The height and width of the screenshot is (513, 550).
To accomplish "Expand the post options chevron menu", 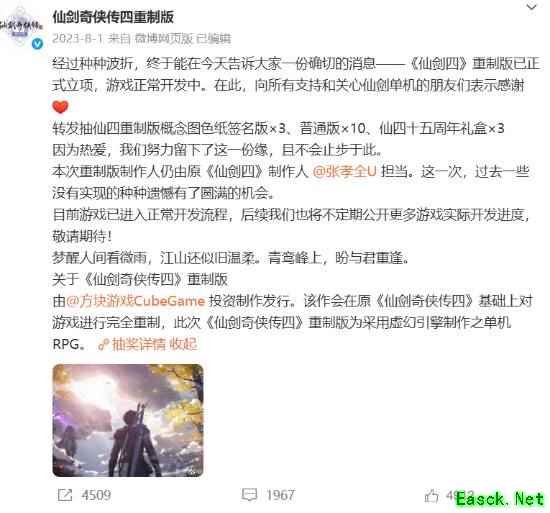I will pos(532,6).
